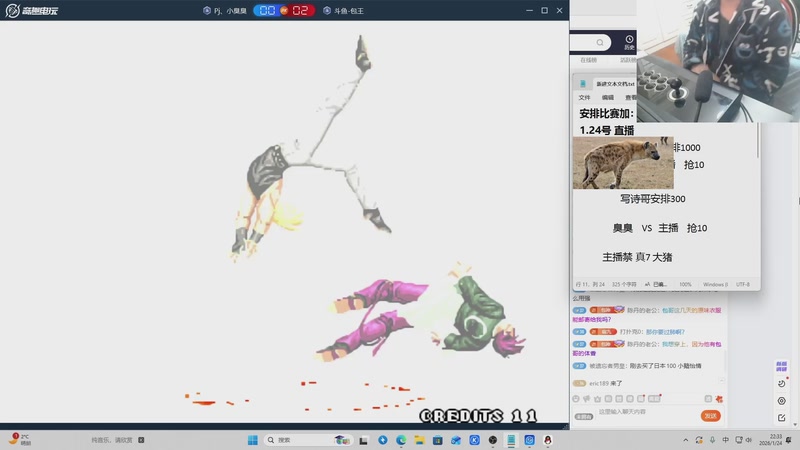
Task: Click 'UTF-8' encoding in Notepad status bar
Action: pos(743,284)
